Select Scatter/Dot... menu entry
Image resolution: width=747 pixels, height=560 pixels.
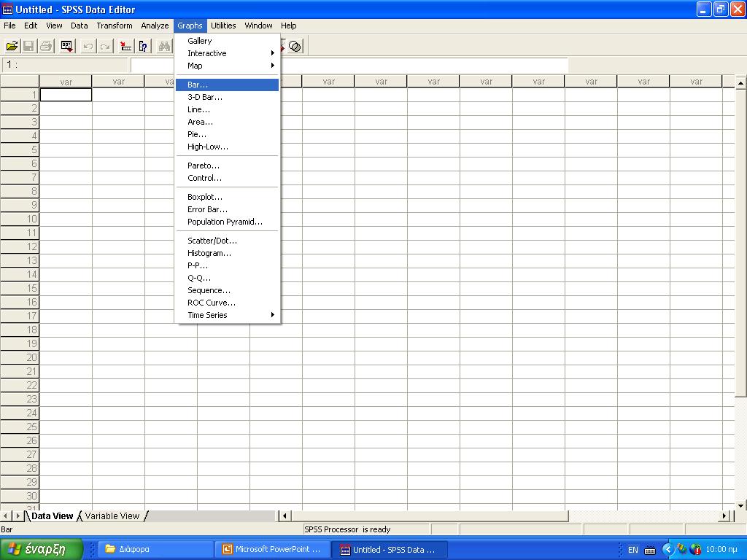(x=228, y=241)
